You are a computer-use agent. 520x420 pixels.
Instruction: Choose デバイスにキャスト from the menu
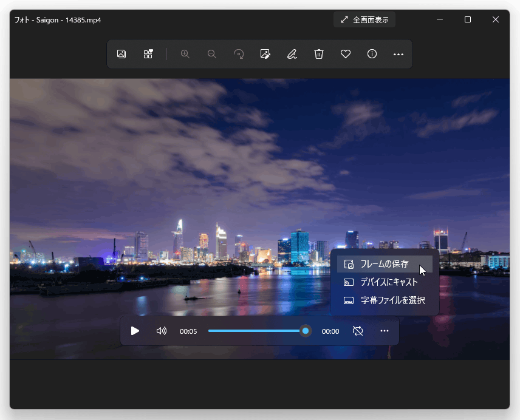click(x=385, y=282)
